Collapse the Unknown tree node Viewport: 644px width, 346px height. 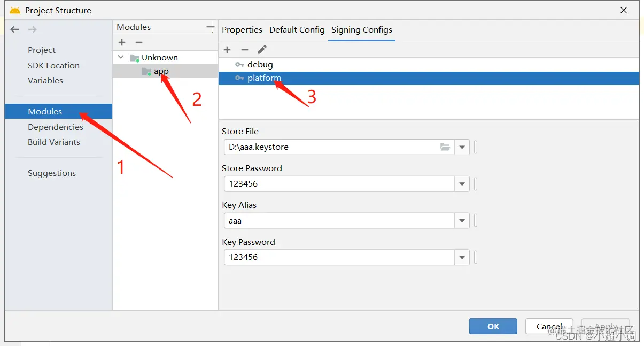coord(121,57)
